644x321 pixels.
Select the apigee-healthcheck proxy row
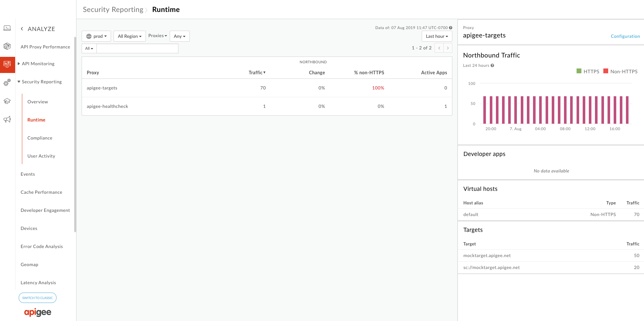(267, 106)
